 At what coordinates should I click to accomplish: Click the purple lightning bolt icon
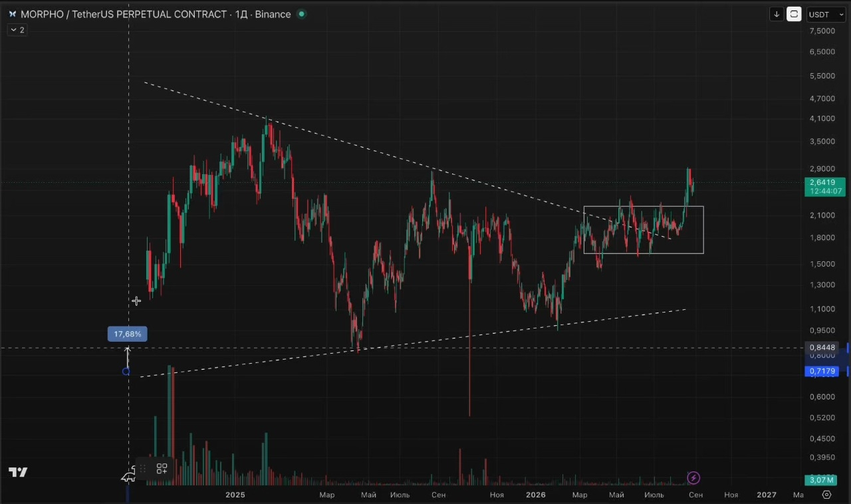(x=693, y=477)
